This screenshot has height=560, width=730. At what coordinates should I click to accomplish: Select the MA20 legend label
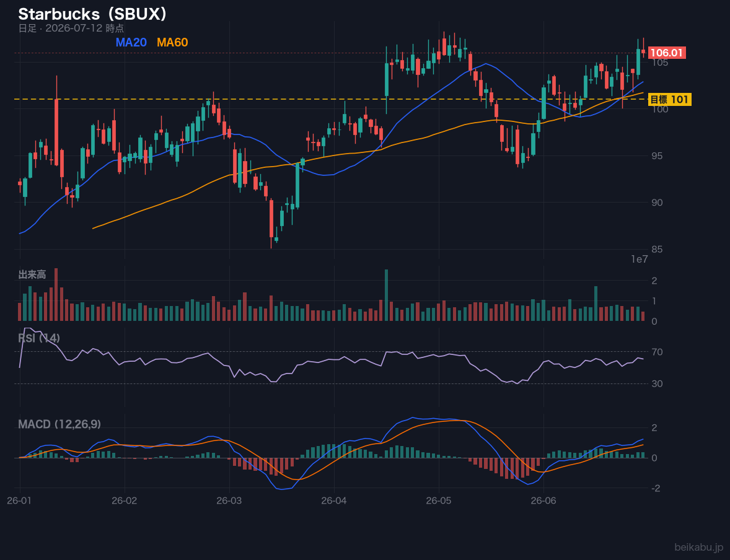pos(131,42)
